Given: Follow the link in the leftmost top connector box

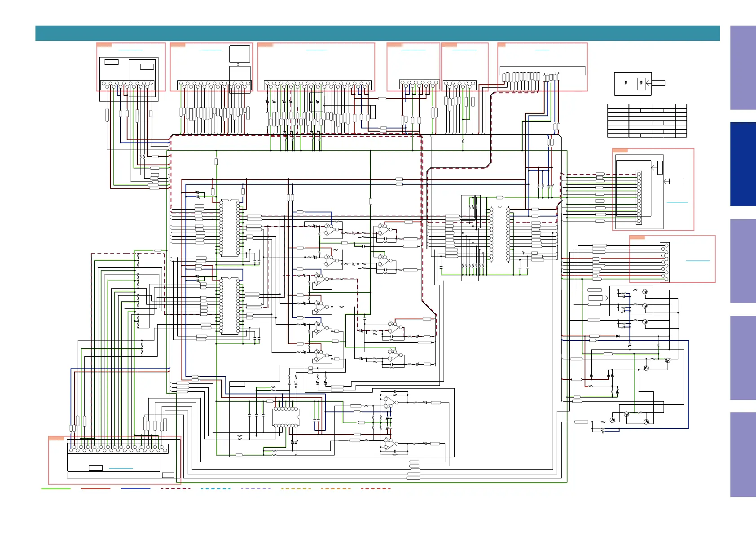Looking at the screenshot, I should point(131,51).
